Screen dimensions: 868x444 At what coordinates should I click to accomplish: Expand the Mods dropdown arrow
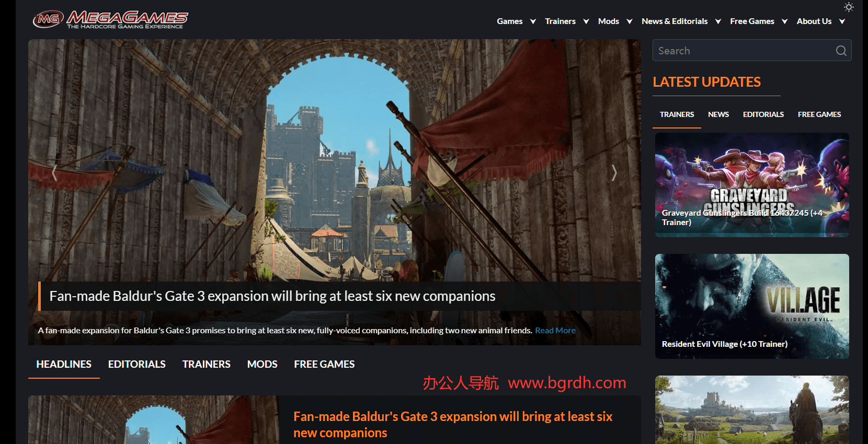pyautogui.click(x=630, y=21)
